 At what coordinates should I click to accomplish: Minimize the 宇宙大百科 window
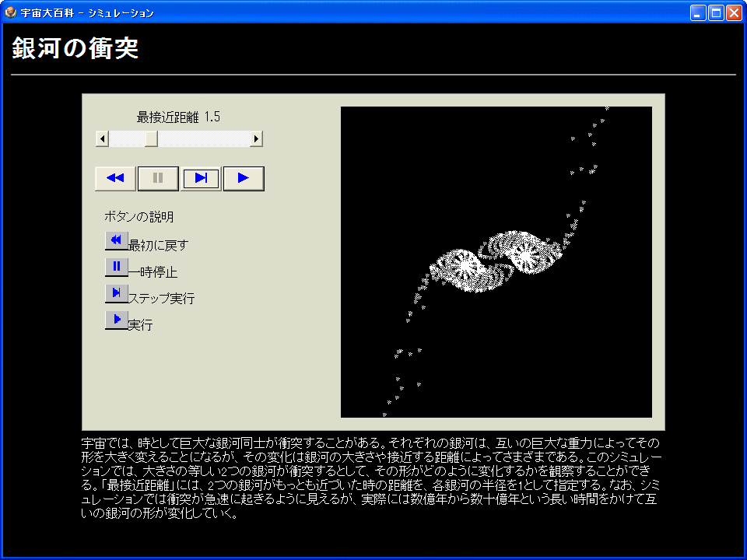698,12
